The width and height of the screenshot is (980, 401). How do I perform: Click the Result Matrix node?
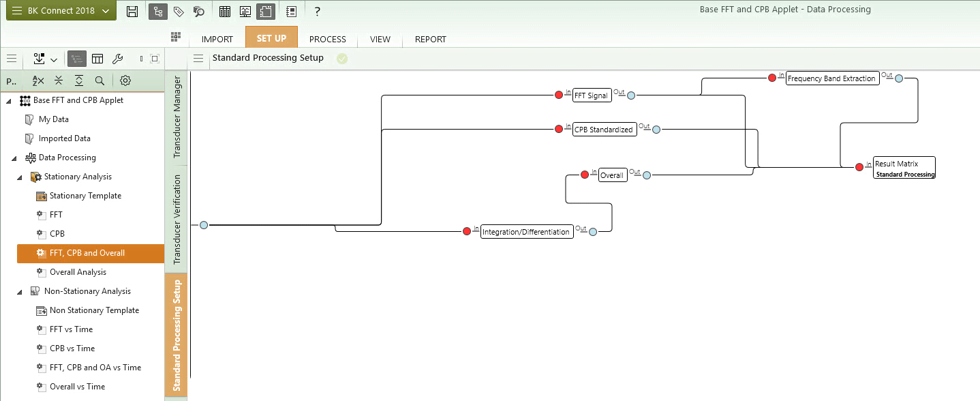904,168
